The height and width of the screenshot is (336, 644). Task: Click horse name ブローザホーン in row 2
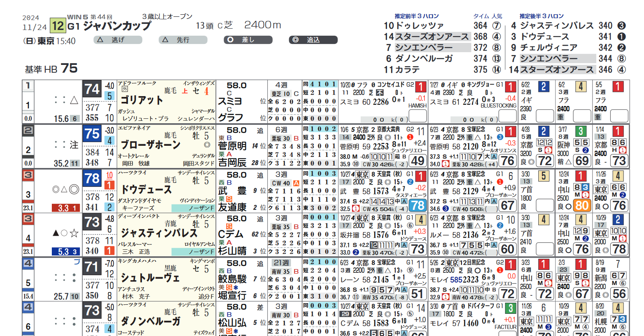[x=151, y=145]
